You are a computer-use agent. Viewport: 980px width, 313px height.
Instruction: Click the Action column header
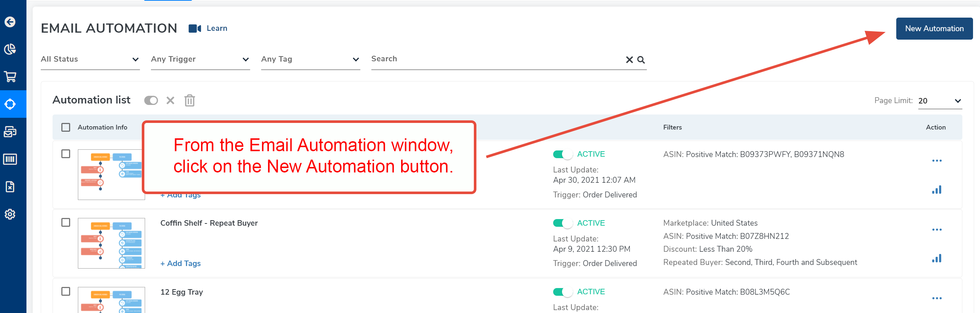[936, 128]
